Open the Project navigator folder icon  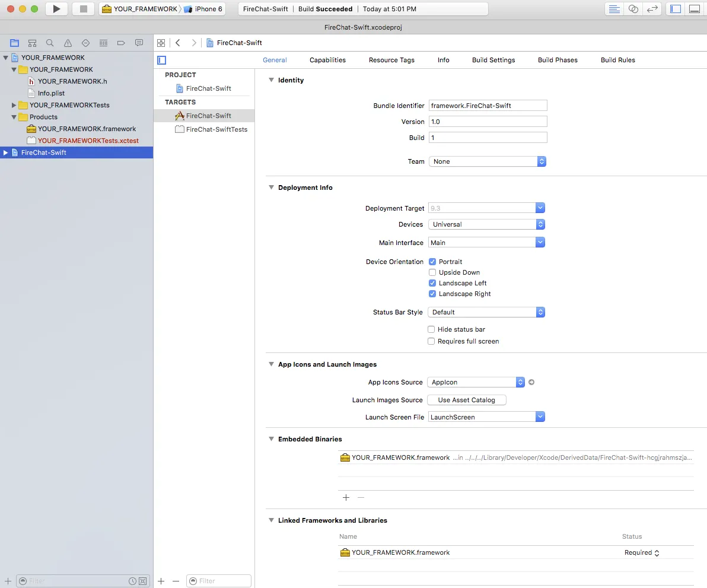point(14,43)
